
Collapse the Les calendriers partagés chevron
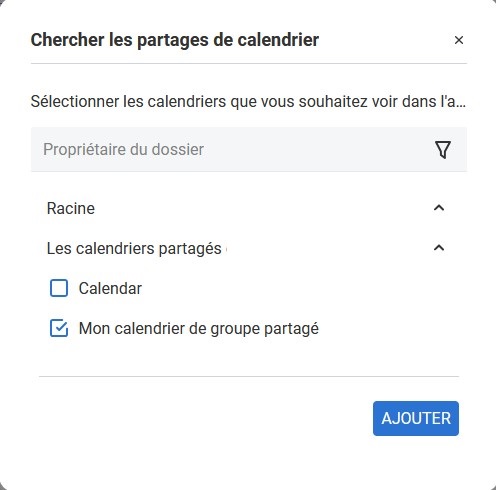439,248
